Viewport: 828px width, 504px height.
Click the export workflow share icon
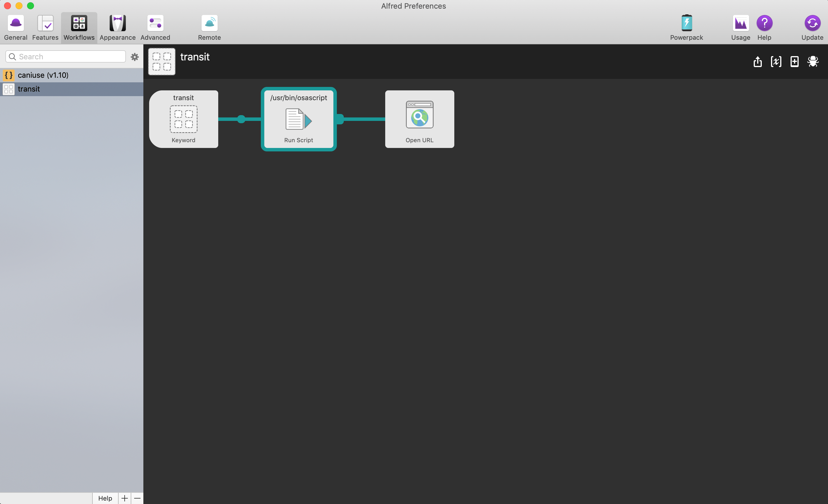pyautogui.click(x=757, y=62)
